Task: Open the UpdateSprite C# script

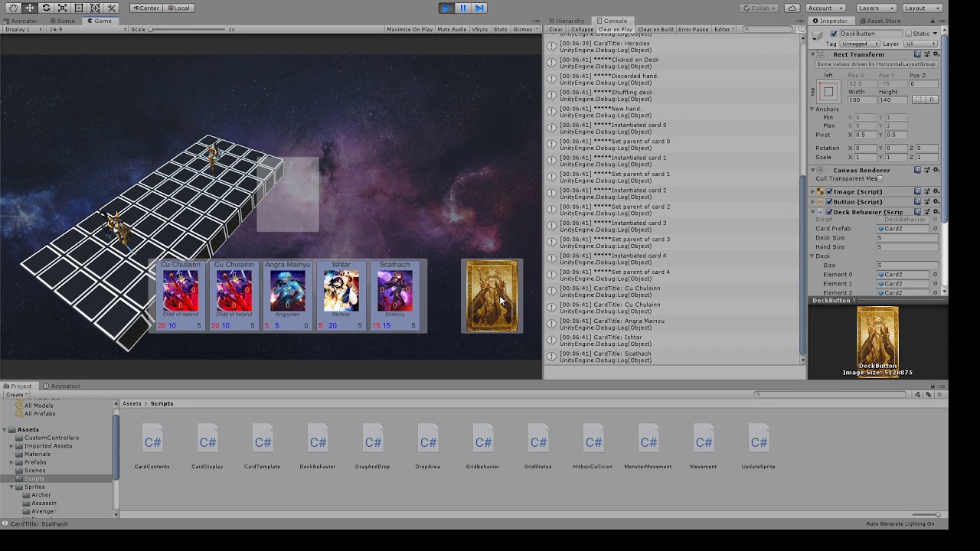Action: tap(759, 447)
